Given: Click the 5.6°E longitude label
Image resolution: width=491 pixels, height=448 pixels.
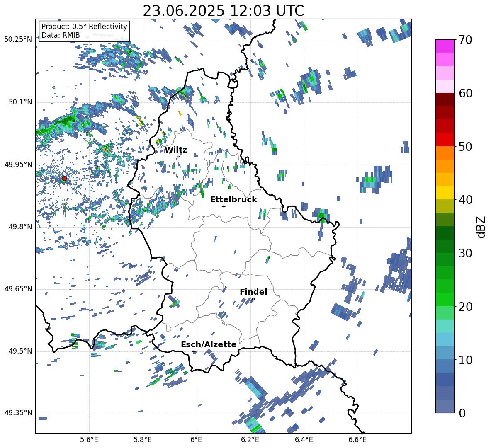Looking at the screenshot, I should (89, 440).
